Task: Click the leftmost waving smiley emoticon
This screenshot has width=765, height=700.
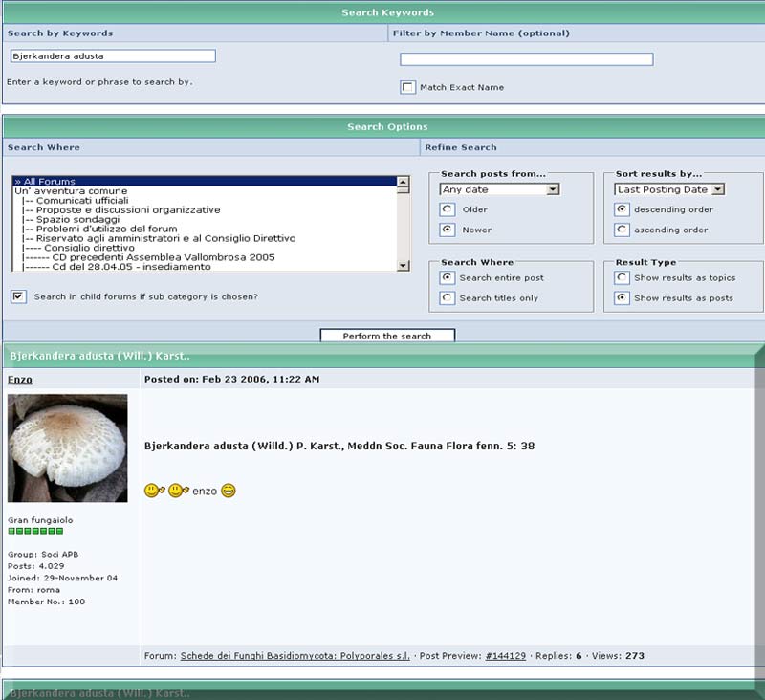Action: click(x=153, y=491)
